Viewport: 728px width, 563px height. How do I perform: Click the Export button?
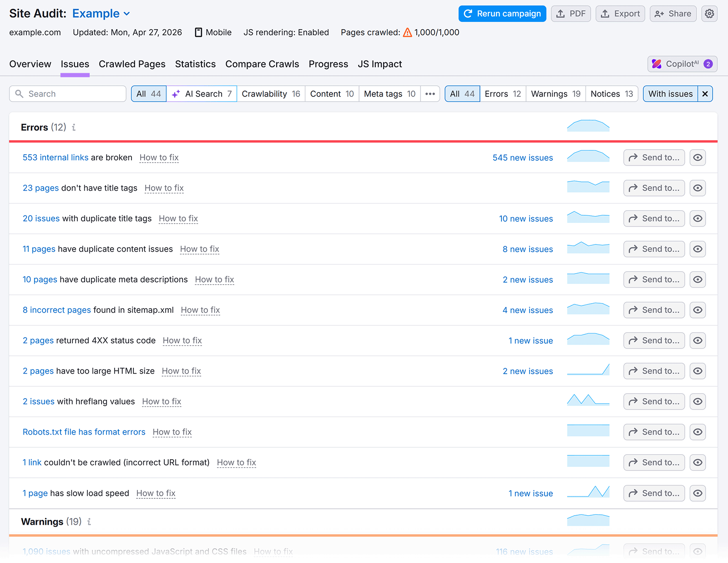pyautogui.click(x=620, y=14)
